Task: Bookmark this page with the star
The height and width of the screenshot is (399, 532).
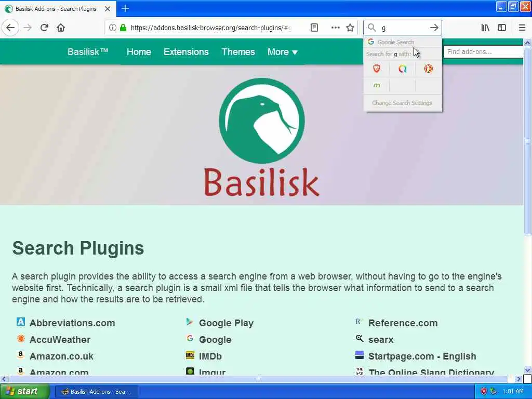Action: pyautogui.click(x=350, y=28)
